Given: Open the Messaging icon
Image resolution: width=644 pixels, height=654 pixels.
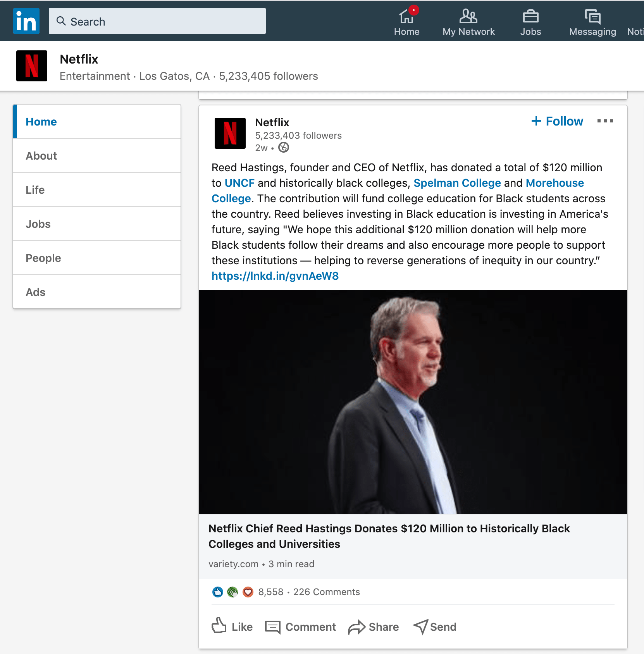Looking at the screenshot, I should coord(592,22).
